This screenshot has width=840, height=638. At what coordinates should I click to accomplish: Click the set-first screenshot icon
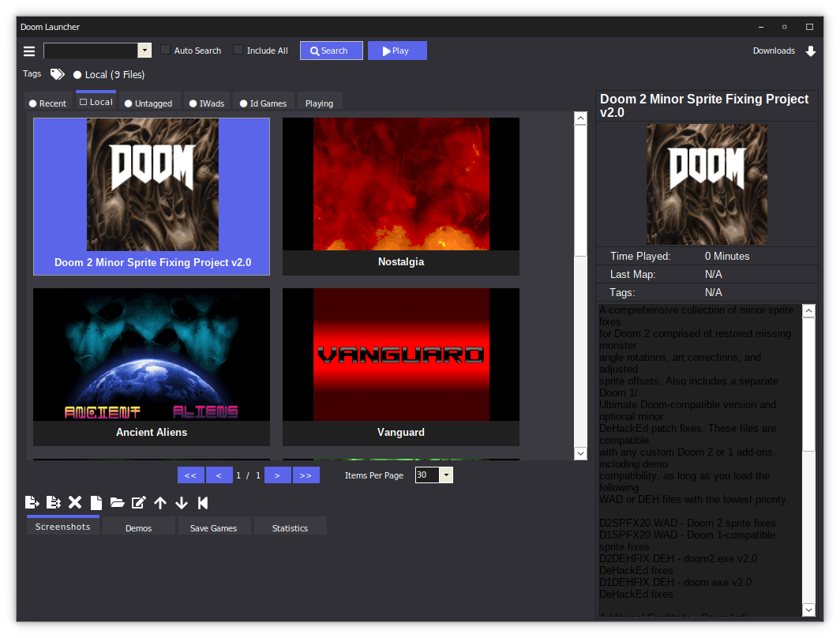(x=204, y=502)
